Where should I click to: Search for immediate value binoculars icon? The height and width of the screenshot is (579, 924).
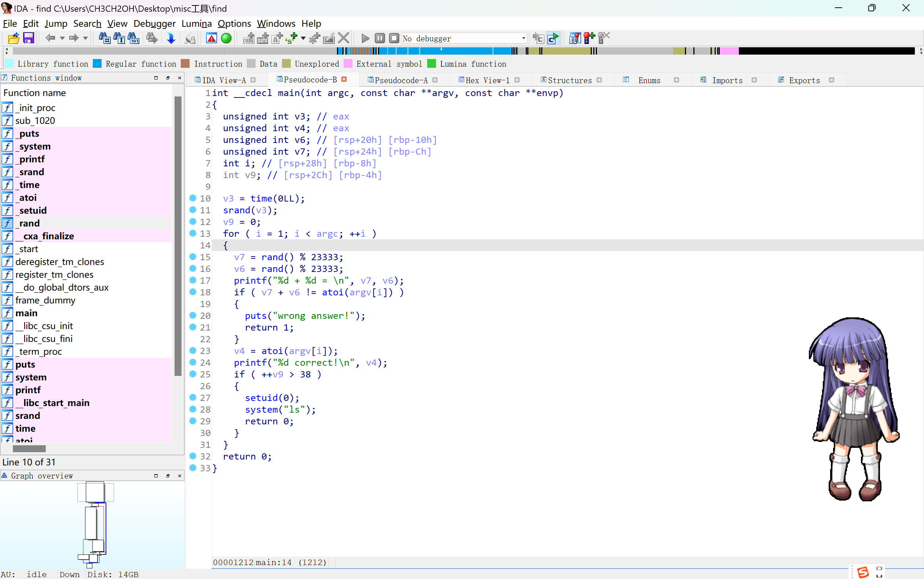pos(104,38)
